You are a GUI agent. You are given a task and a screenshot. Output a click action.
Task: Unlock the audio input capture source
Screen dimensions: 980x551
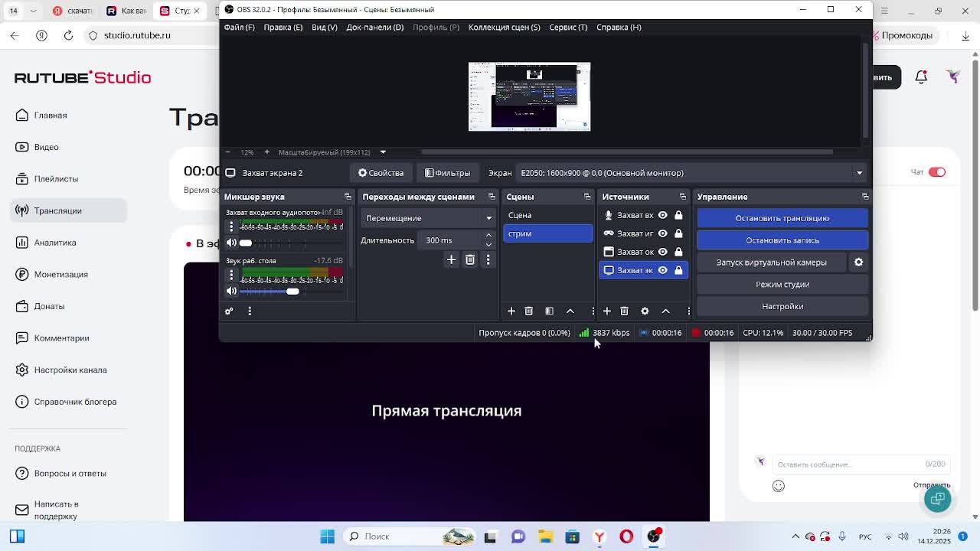click(678, 215)
